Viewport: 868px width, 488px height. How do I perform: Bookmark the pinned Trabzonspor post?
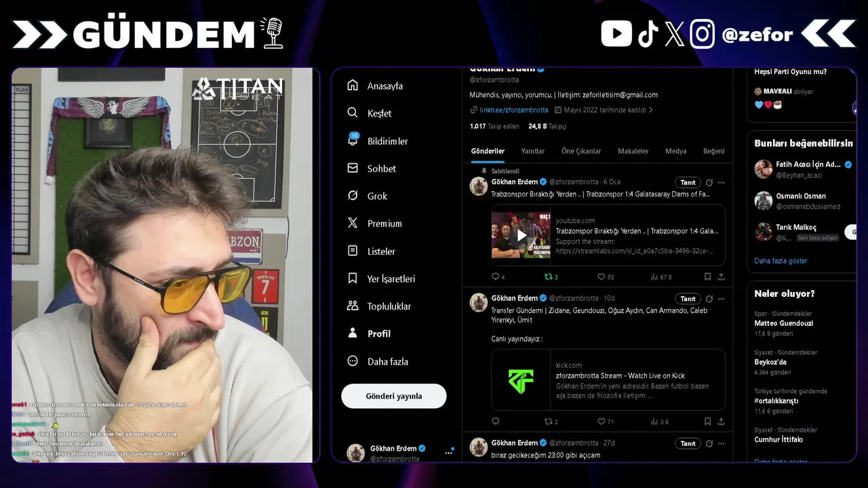[x=707, y=277]
